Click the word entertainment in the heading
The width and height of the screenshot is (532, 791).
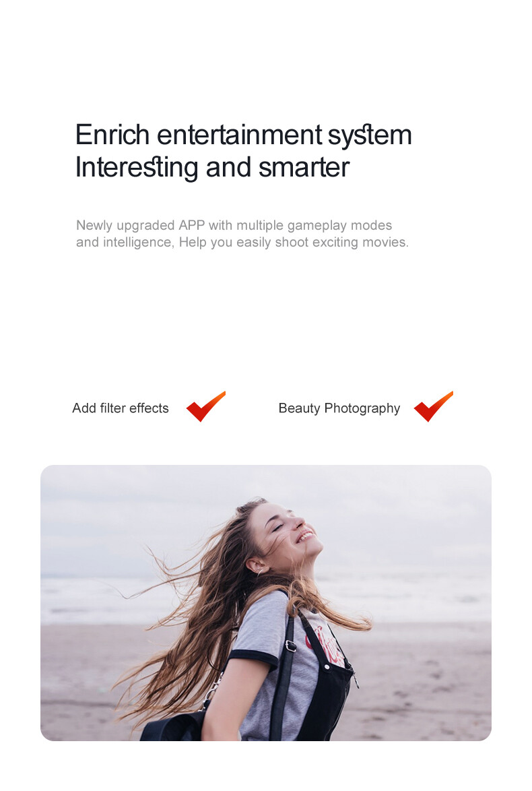[x=240, y=135]
